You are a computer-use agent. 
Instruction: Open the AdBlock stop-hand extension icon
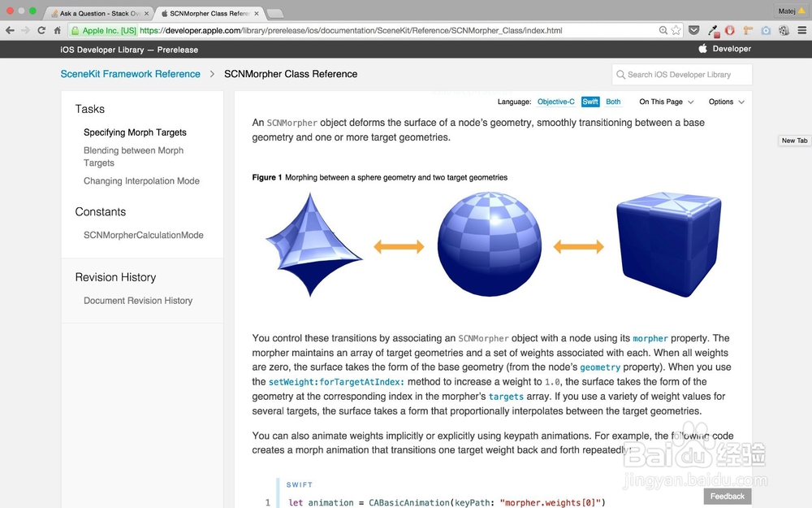coord(730,30)
